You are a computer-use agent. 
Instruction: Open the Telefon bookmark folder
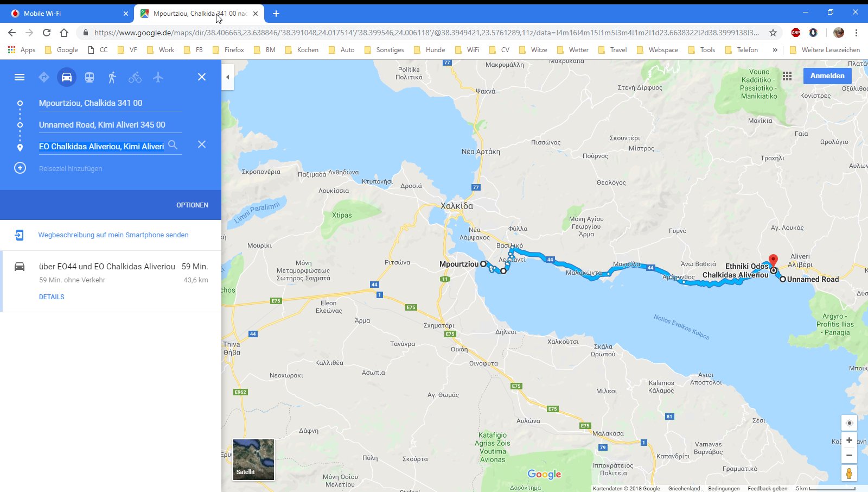(742, 49)
